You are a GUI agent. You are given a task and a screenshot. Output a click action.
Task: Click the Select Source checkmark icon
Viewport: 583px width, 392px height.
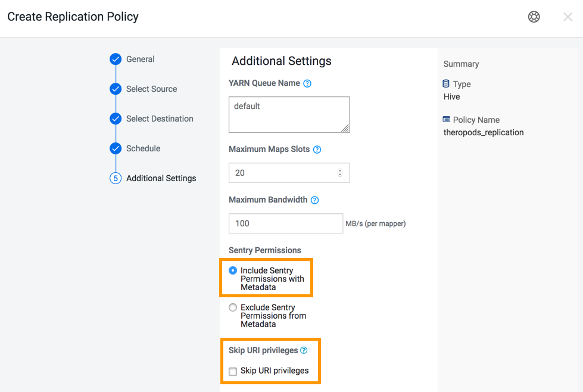(x=116, y=89)
